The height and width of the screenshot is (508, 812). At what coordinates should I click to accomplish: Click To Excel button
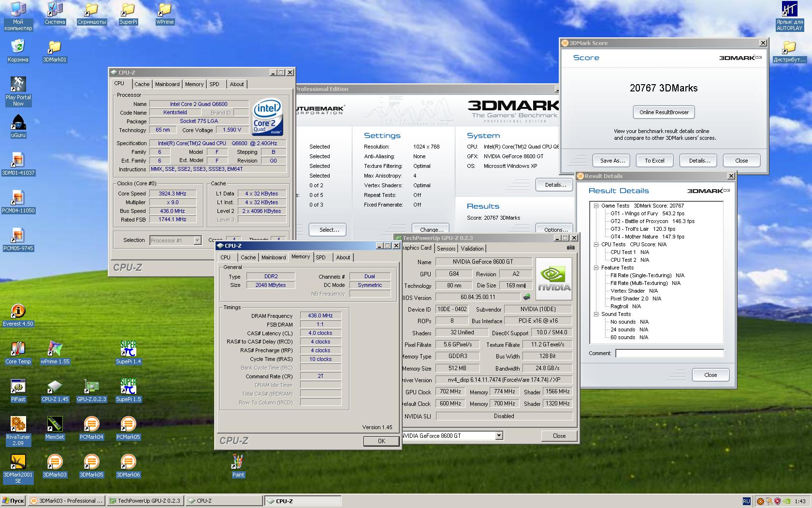(x=654, y=161)
